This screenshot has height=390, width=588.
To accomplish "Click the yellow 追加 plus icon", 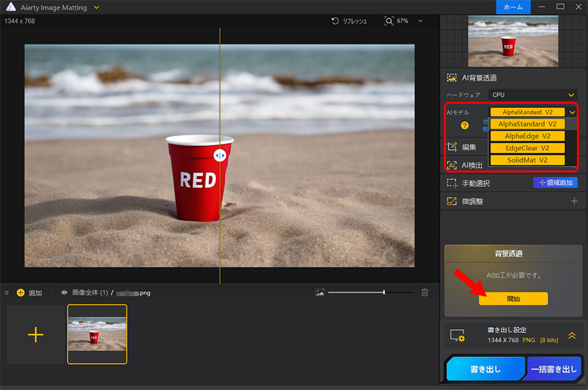I will 20,293.
